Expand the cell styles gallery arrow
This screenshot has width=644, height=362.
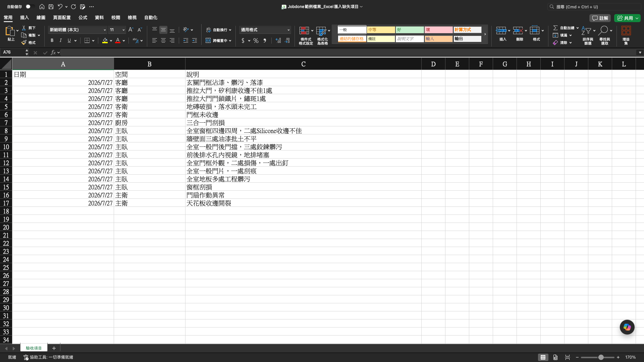(x=485, y=34)
